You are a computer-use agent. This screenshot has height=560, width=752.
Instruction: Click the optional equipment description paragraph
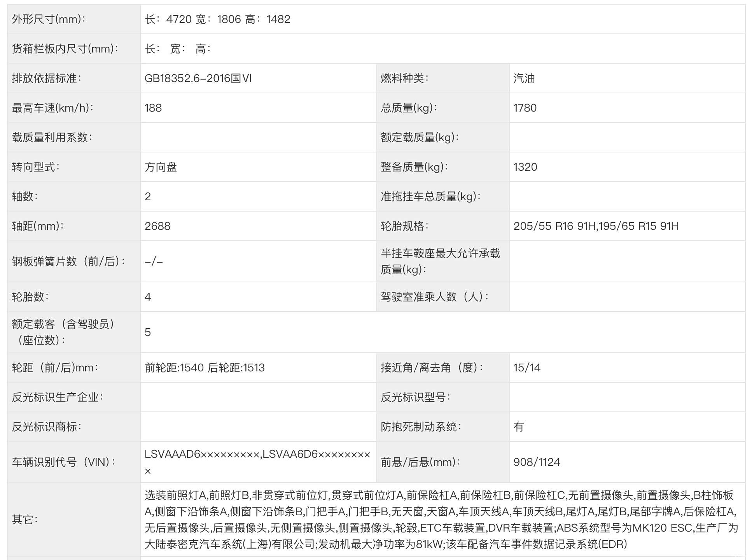pyautogui.click(x=441, y=519)
